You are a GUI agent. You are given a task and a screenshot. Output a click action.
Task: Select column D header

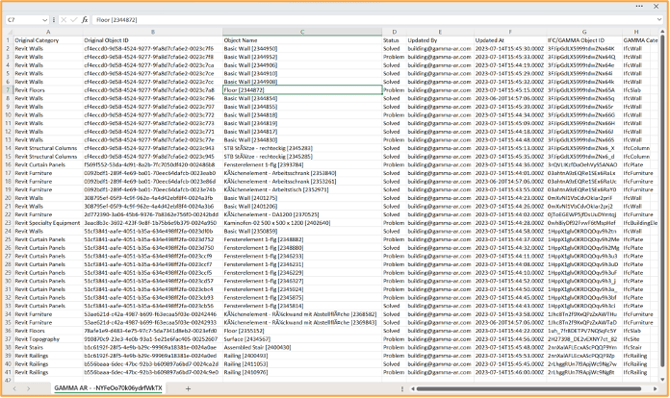pyautogui.click(x=394, y=32)
